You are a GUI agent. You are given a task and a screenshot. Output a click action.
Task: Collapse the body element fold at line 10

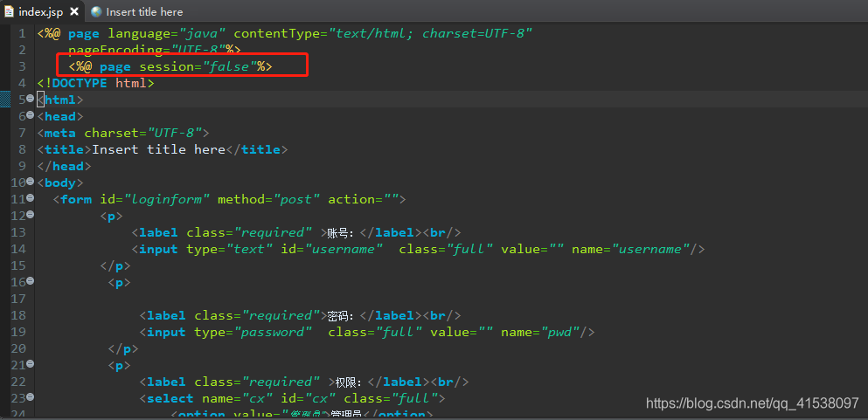[x=31, y=182]
